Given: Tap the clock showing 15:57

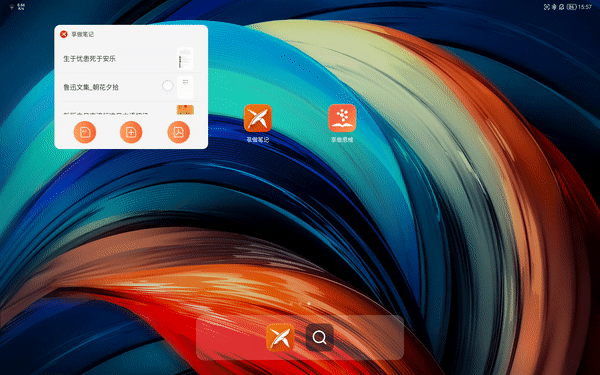Looking at the screenshot, I should [x=585, y=7].
